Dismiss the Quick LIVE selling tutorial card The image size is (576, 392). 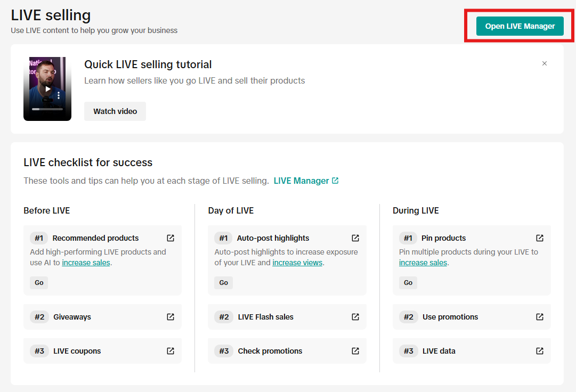[x=545, y=63]
